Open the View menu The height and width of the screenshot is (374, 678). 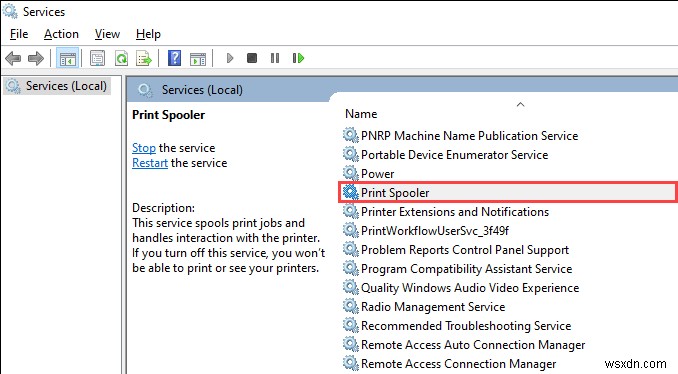click(107, 34)
